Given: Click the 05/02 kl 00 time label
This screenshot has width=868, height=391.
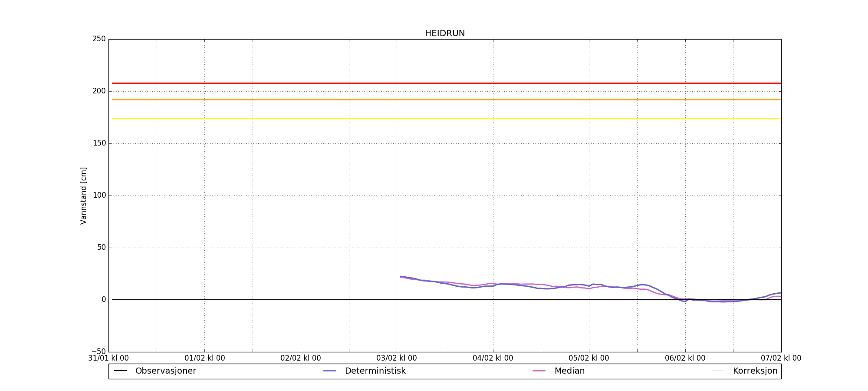Looking at the screenshot, I should pyautogui.click(x=589, y=358).
